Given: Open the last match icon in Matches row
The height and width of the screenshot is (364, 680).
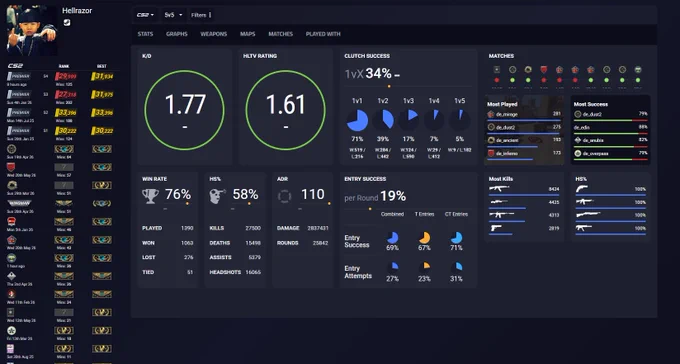Looking at the screenshot, I should tap(638, 69).
